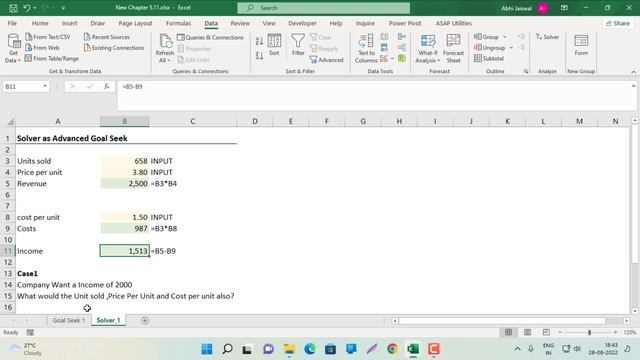Screen dimensions: 640x360
Task: Expand the Refresh All dropdown
Action: click(164, 60)
